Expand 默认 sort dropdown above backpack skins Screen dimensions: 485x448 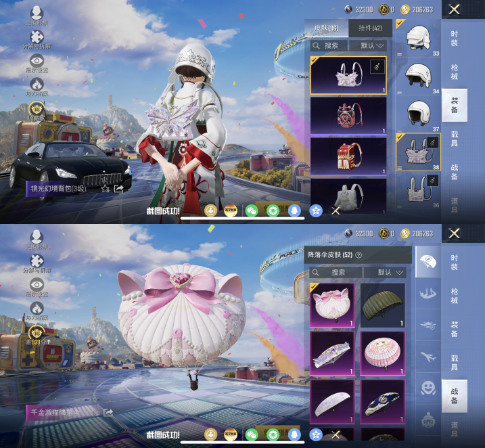click(368, 46)
